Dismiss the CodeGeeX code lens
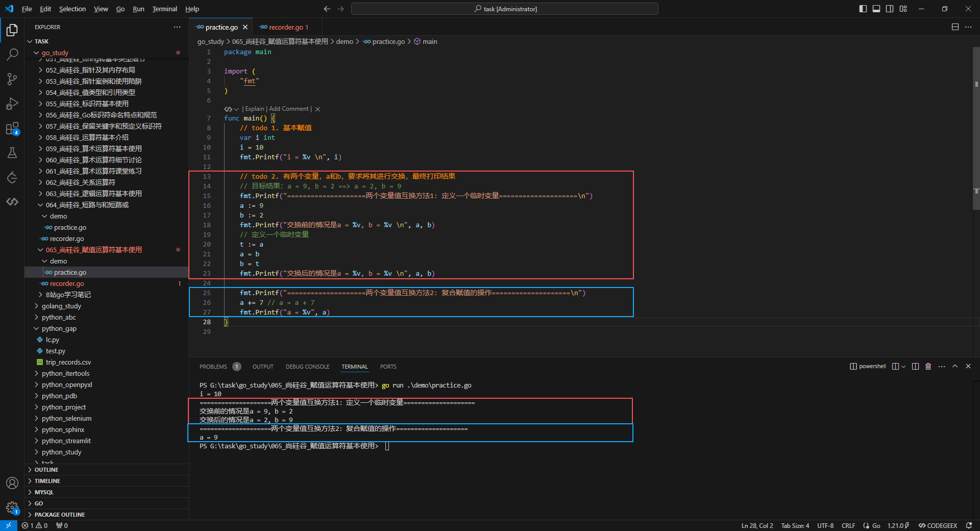This screenshot has width=980, height=531. tap(317, 109)
